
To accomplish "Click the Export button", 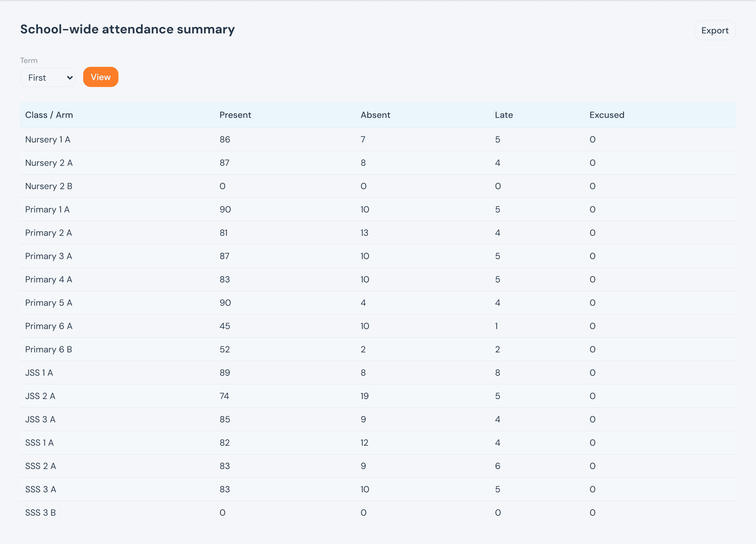I will tap(715, 30).
